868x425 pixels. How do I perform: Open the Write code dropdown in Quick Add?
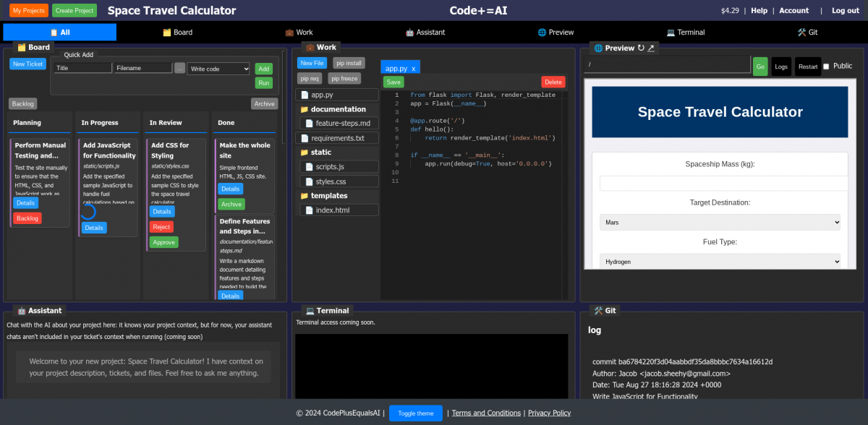(218, 69)
